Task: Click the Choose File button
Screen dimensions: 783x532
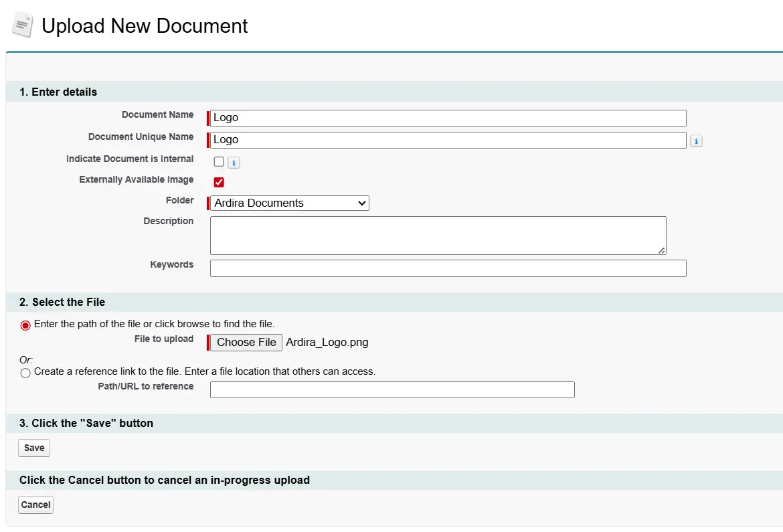Action: 245,342
